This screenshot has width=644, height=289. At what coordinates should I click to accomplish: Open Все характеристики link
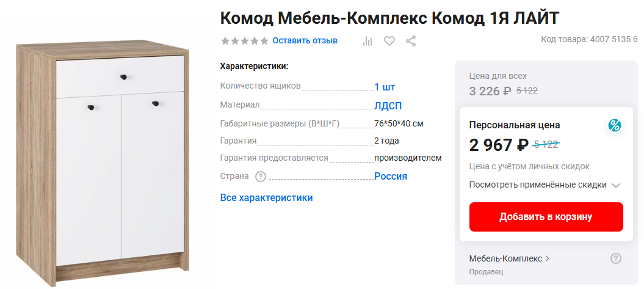pyautogui.click(x=266, y=198)
